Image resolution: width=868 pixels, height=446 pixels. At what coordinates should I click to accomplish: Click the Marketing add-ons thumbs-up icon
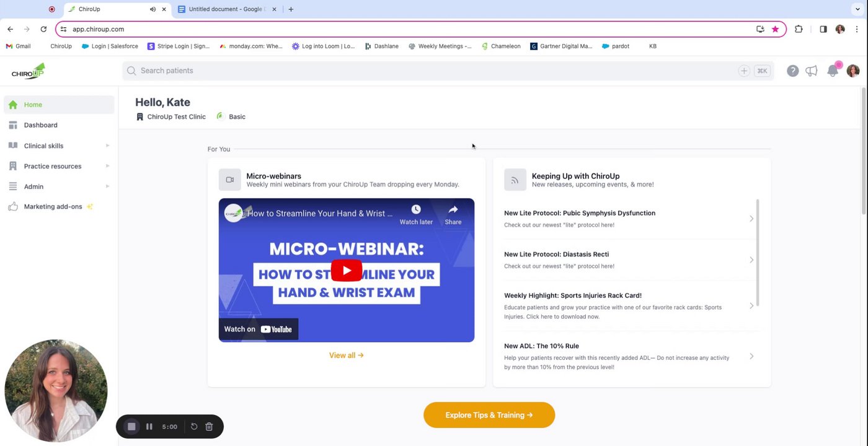tap(13, 207)
